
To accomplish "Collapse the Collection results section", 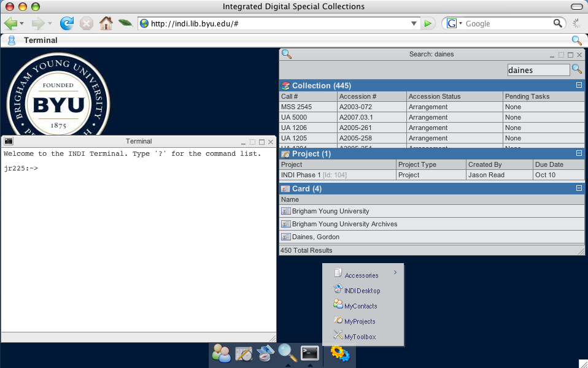I will coord(579,85).
